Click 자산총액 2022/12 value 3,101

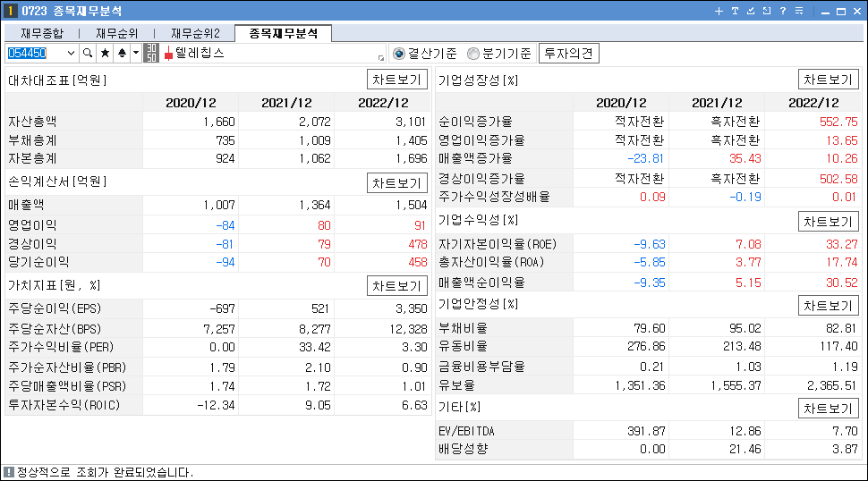(410, 122)
